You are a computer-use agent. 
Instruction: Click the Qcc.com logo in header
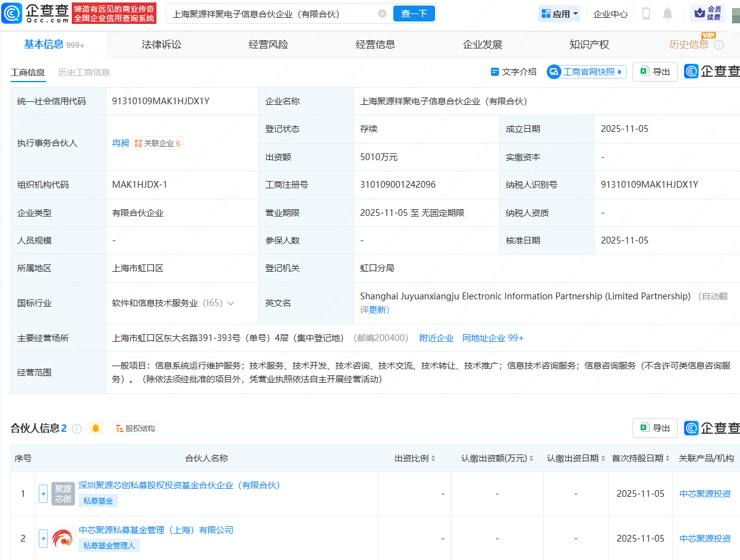coord(36,13)
